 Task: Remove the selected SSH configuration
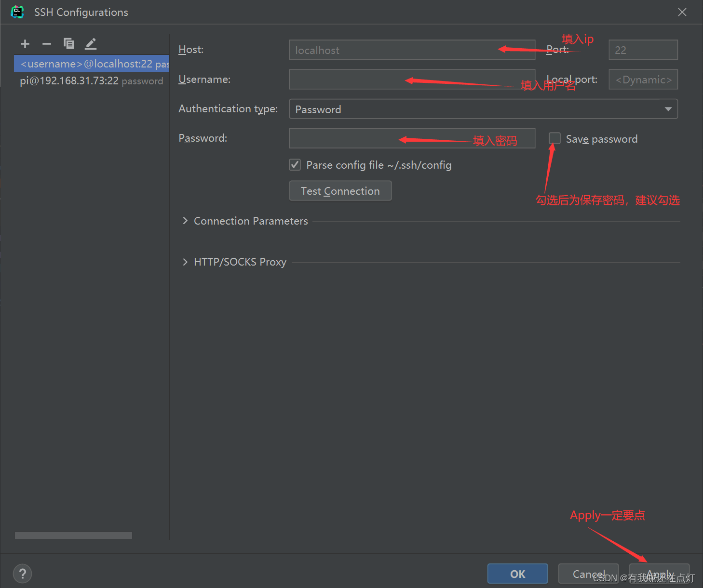47,44
